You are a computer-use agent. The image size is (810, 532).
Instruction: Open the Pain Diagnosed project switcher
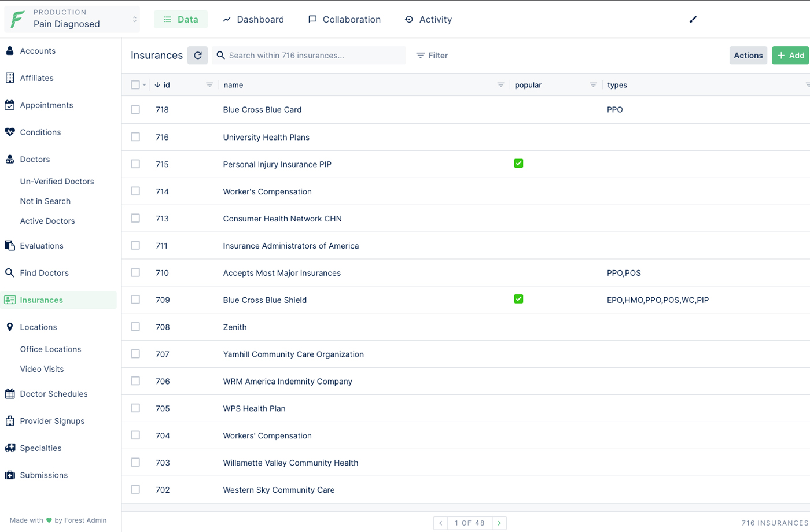pos(72,19)
